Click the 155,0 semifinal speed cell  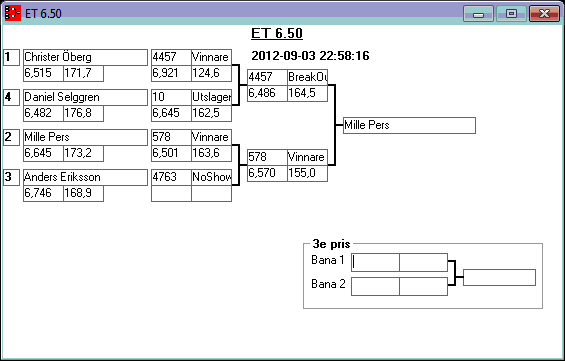[x=307, y=173]
